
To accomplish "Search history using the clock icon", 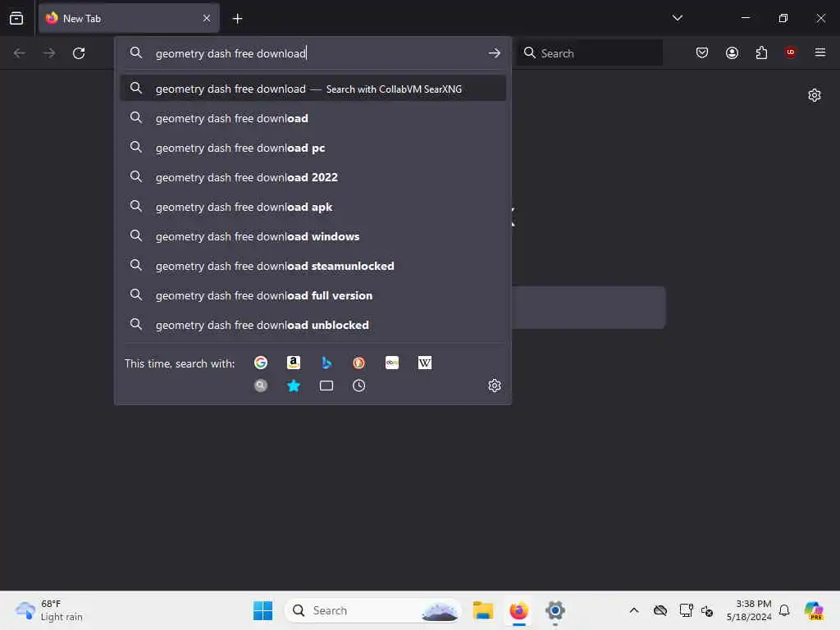I will (359, 386).
